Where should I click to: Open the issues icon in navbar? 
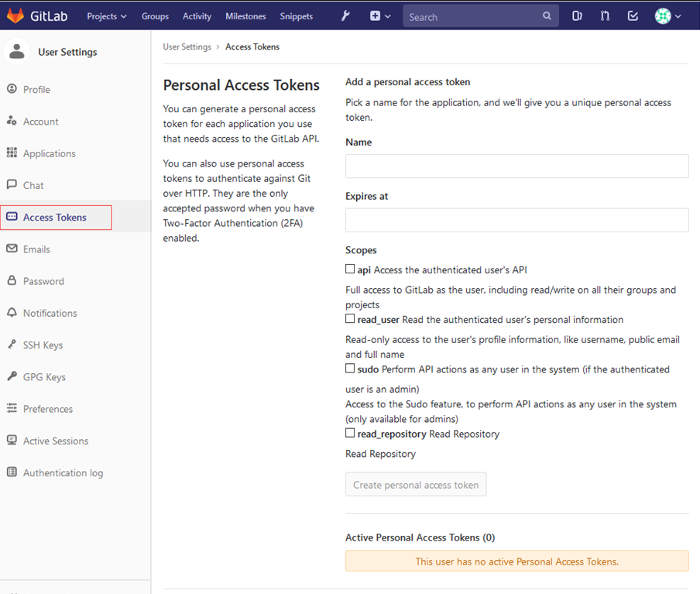point(577,16)
